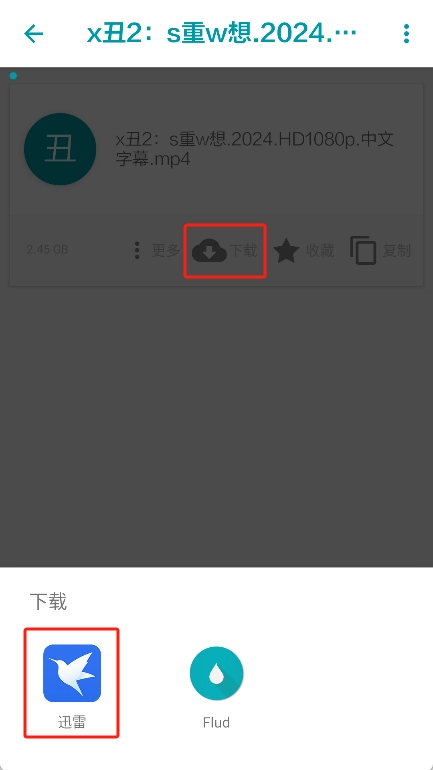Select the 迅雷 app icon
The image size is (433, 770).
pos(72,673)
